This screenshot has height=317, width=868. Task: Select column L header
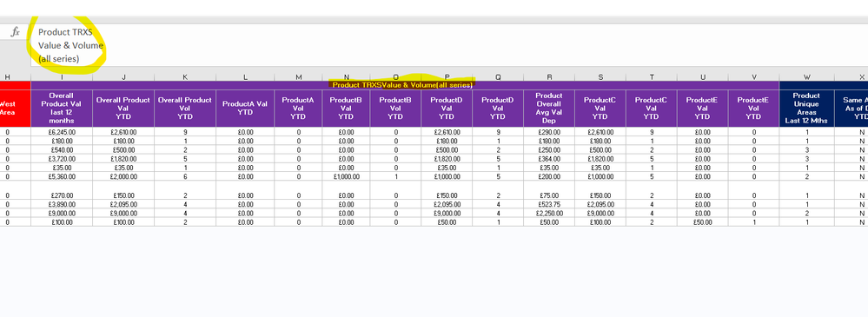(245, 77)
